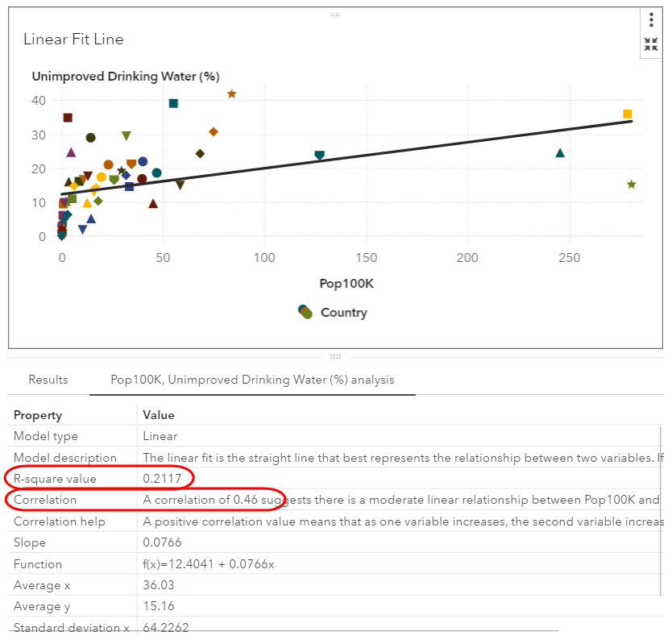Select the yellow square marker at far right
The image size is (672, 644).
628,114
